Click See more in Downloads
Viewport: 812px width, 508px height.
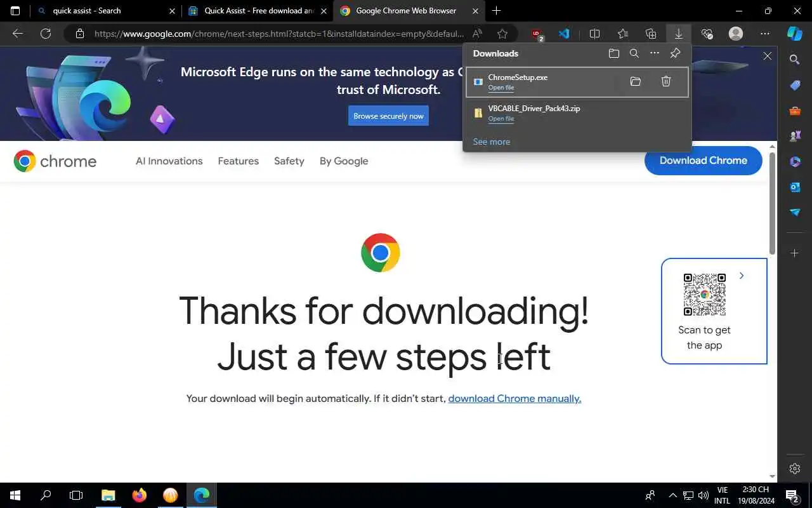pyautogui.click(x=491, y=142)
